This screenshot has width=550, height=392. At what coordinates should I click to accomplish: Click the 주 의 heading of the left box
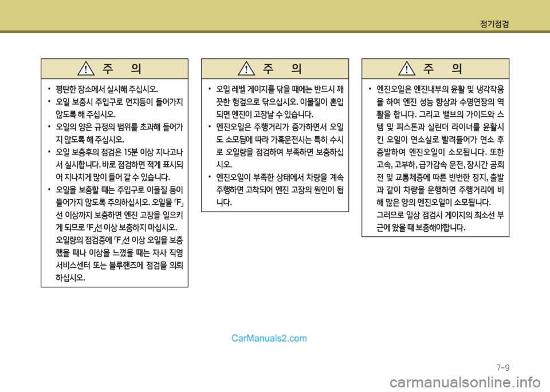point(121,69)
